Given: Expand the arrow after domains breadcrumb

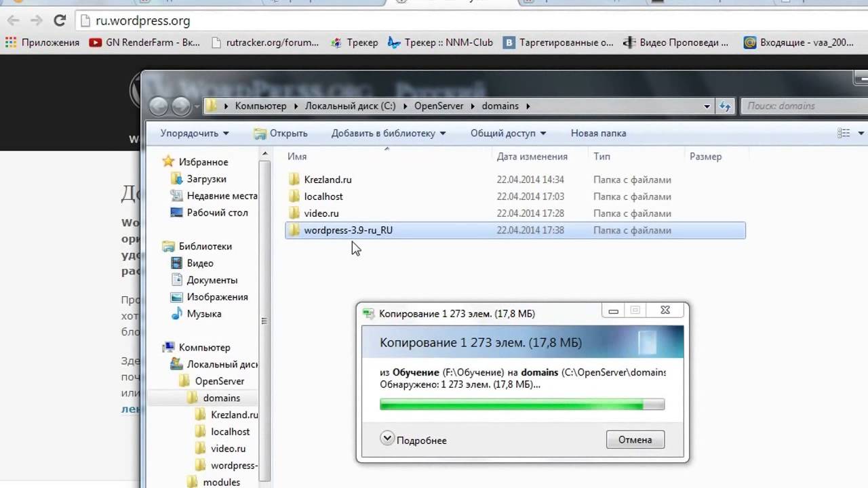Looking at the screenshot, I should pyautogui.click(x=528, y=106).
